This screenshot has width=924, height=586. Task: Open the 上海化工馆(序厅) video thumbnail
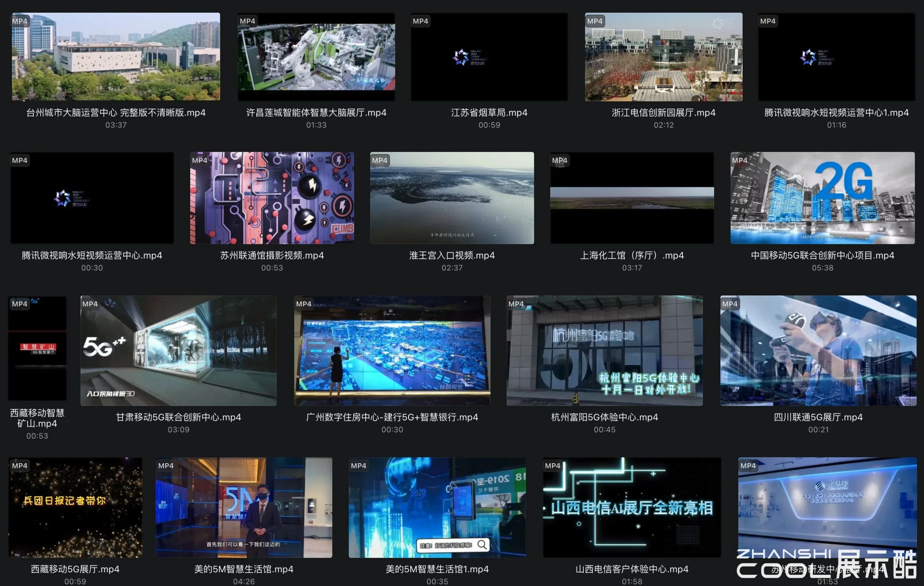(x=632, y=197)
